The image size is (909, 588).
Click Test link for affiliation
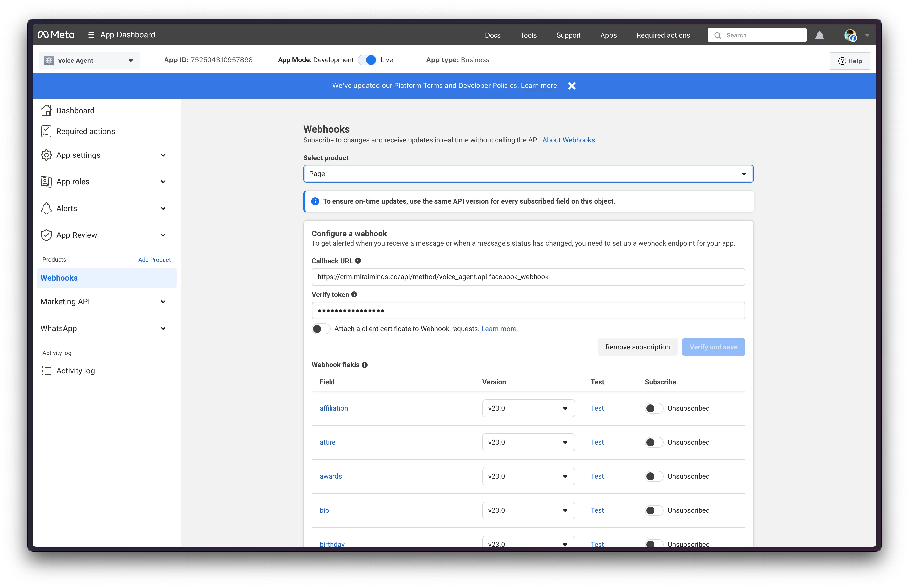click(597, 408)
